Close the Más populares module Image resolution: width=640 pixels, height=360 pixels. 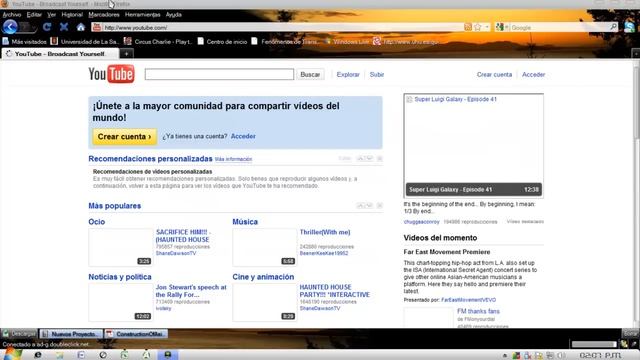coord(380,205)
